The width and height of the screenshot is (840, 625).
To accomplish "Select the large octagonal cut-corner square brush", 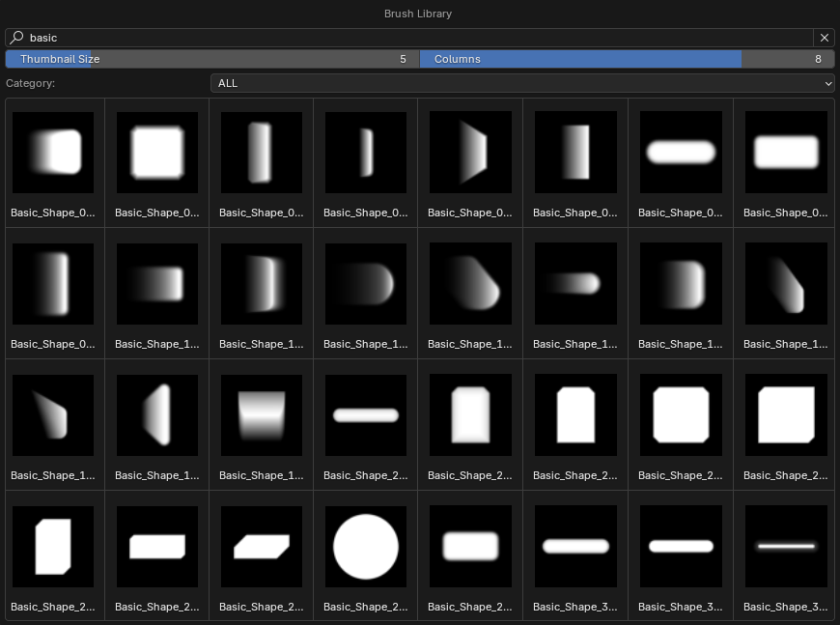I will click(680, 414).
